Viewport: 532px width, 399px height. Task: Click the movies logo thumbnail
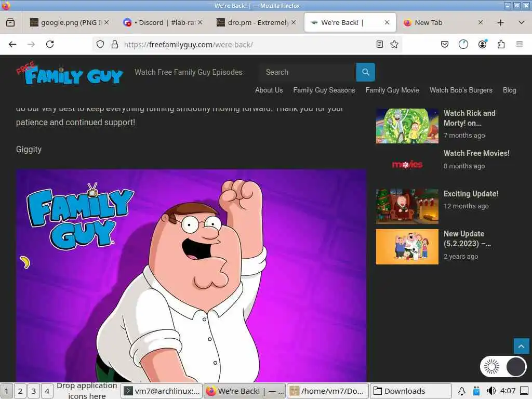coord(407,165)
